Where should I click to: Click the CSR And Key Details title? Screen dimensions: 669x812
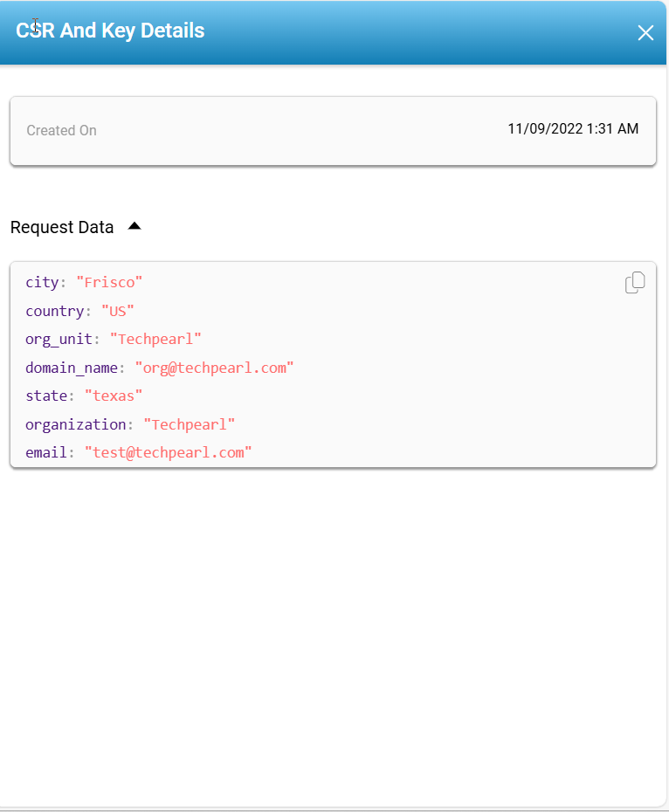coord(110,31)
